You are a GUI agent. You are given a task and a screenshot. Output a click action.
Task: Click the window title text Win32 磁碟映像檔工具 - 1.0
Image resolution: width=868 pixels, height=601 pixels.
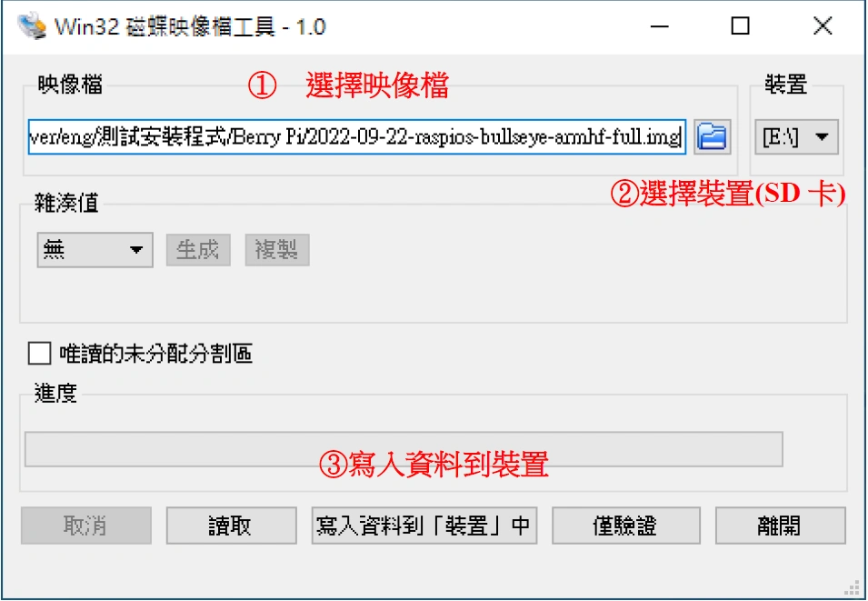point(190,26)
